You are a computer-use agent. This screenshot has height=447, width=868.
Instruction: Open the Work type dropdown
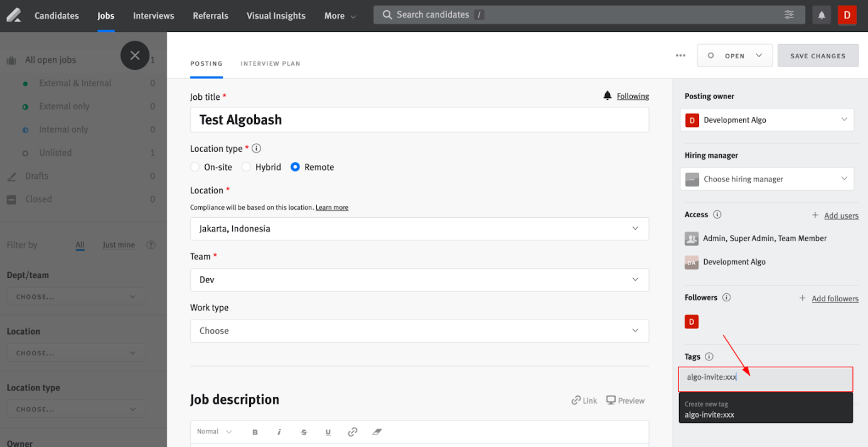pyautogui.click(x=419, y=331)
